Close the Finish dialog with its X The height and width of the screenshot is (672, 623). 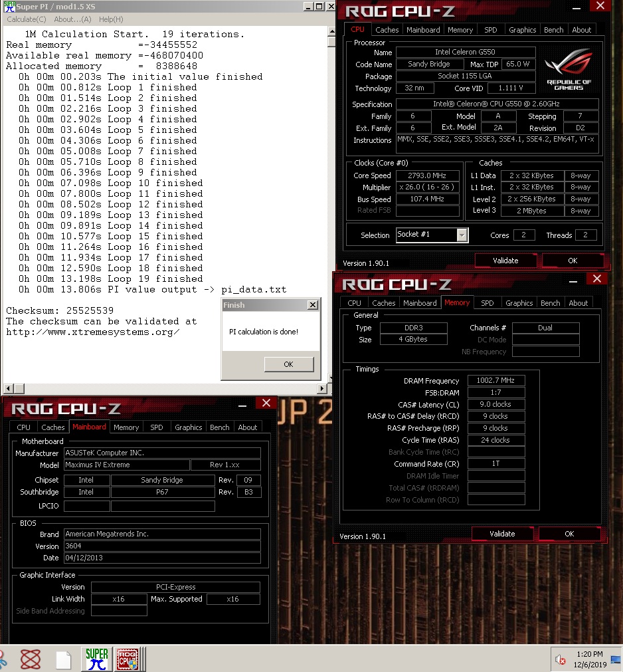tap(313, 304)
